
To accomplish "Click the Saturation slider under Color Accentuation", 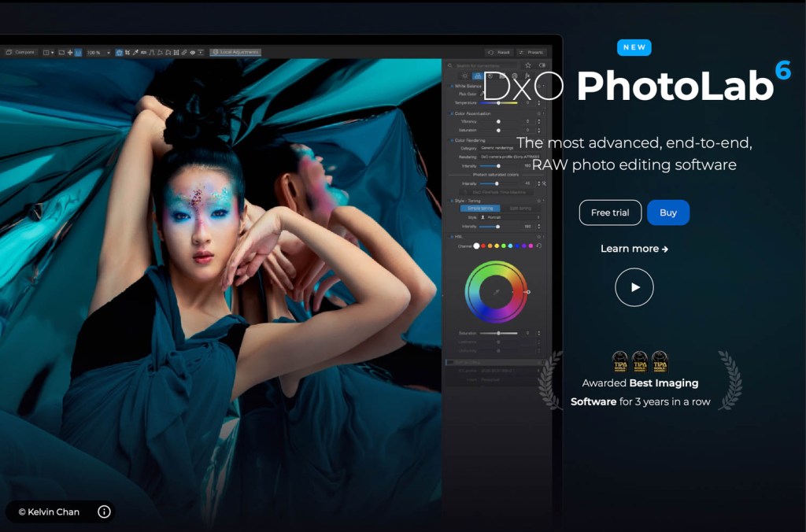I will 498,131.
